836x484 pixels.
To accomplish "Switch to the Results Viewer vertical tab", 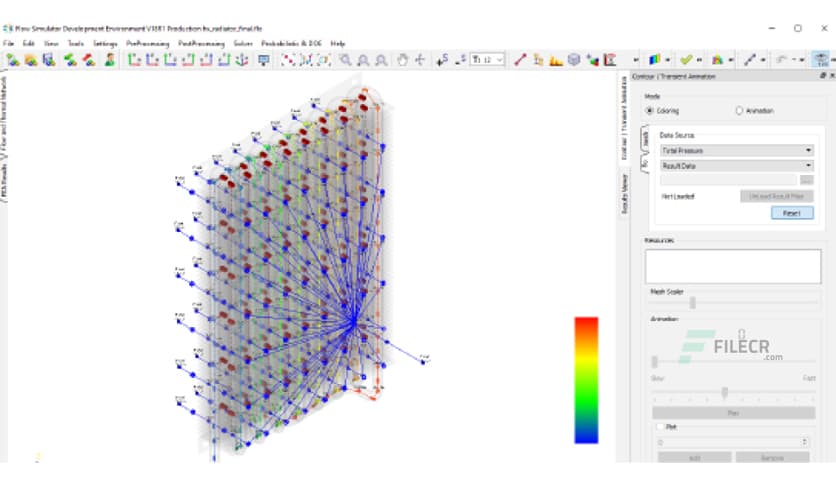I will click(x=624, y=194).
